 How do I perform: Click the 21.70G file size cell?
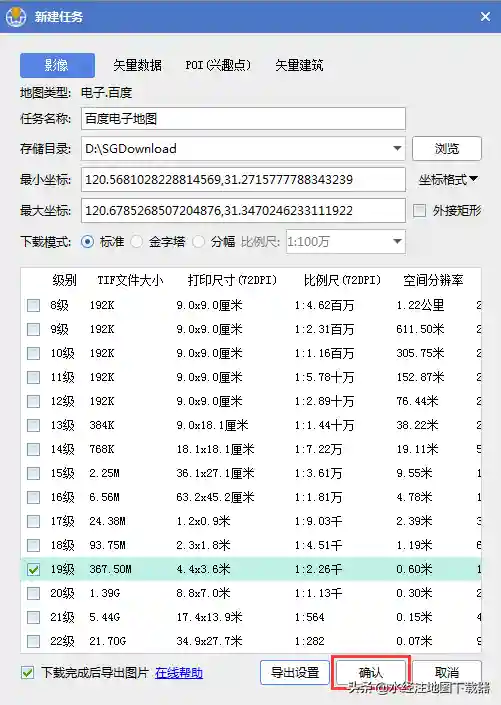[107, 641]
